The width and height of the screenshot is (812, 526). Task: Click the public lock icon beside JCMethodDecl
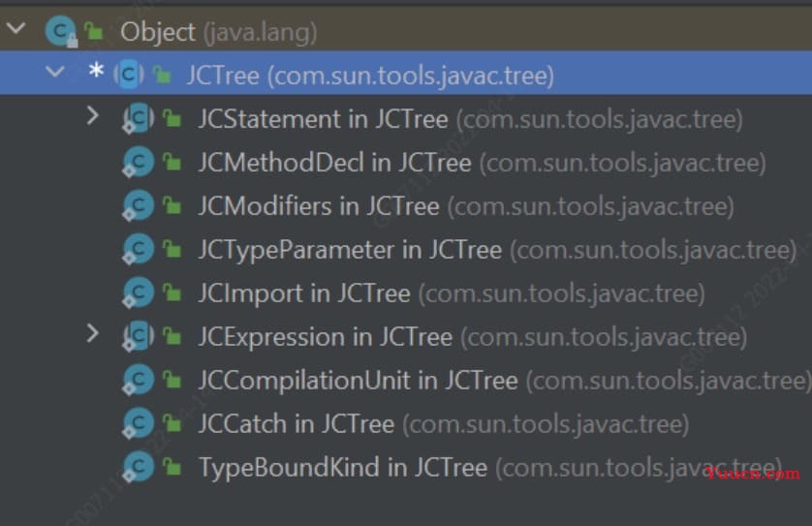172,162
